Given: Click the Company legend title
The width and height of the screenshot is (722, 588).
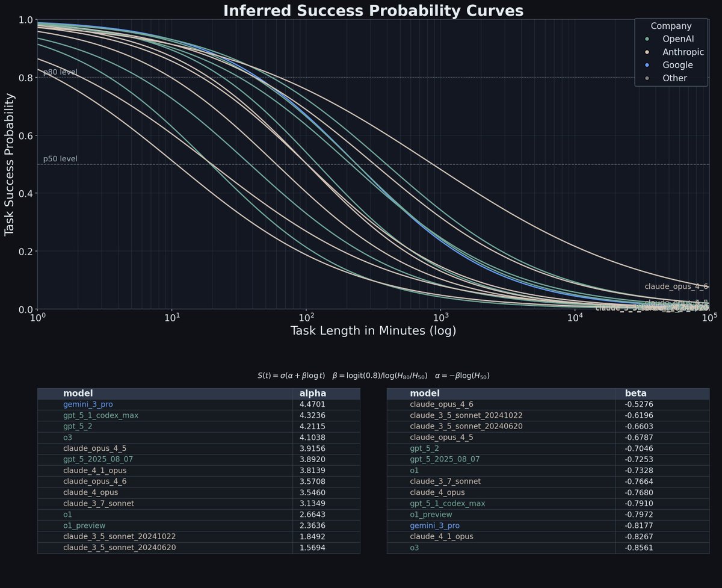Looking at the screenshot, I should pos(671,26).
